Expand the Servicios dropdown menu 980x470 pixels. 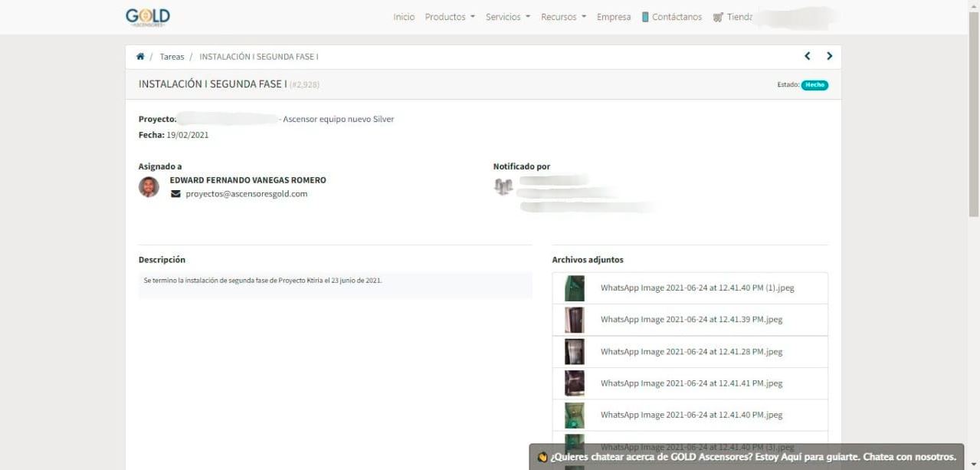tap(508, 17)
